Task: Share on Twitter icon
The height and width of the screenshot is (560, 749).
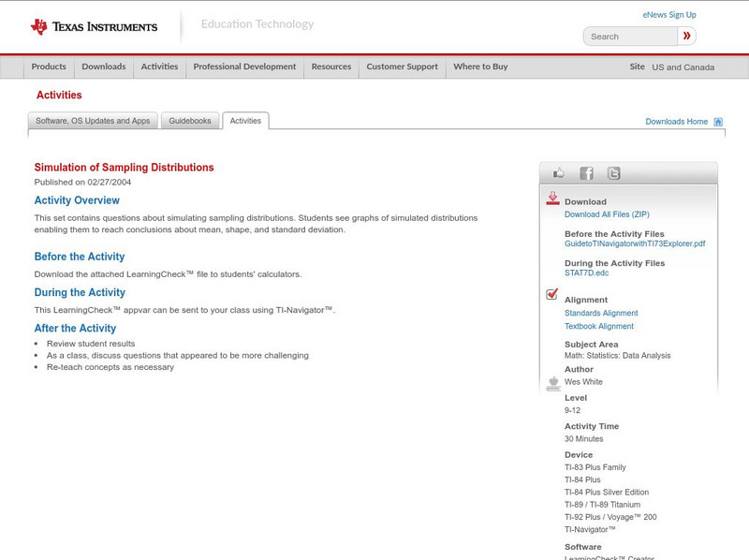Action: 613,173
